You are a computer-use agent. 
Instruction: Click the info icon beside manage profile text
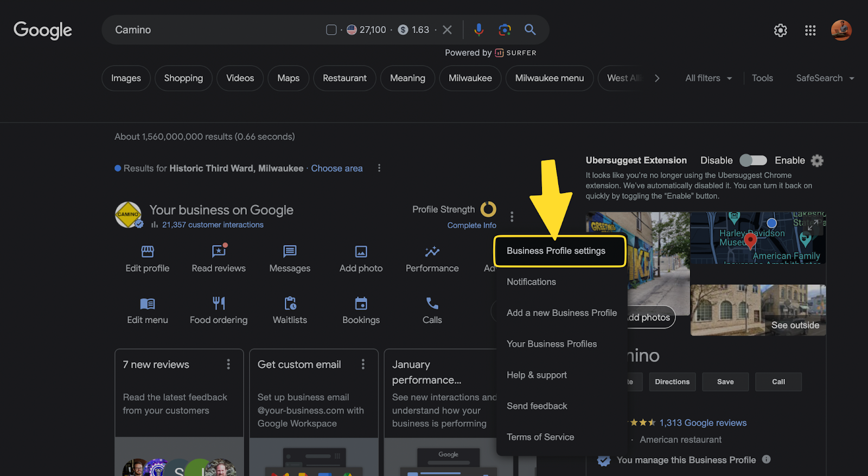pyautogui.click(x=766, y=459)
